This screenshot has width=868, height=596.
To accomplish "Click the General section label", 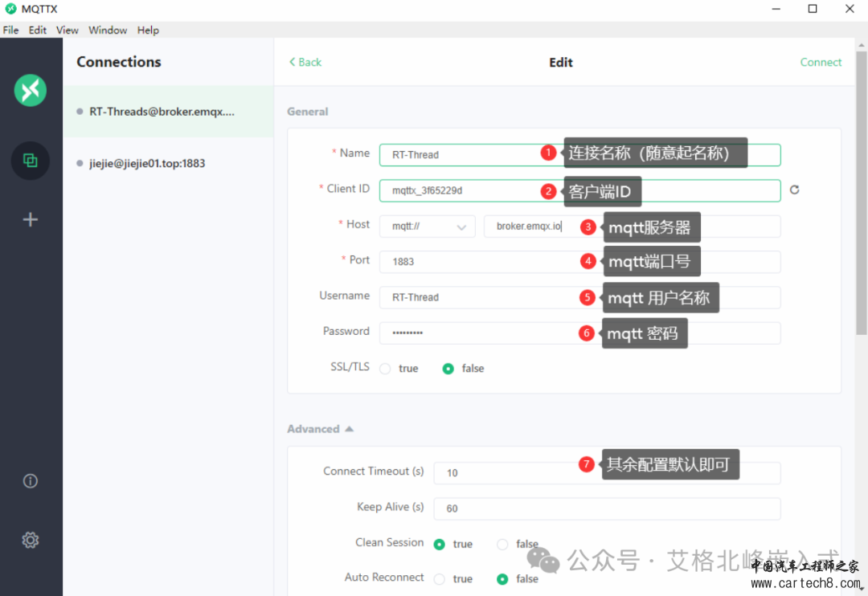I will tap(307, 111).
